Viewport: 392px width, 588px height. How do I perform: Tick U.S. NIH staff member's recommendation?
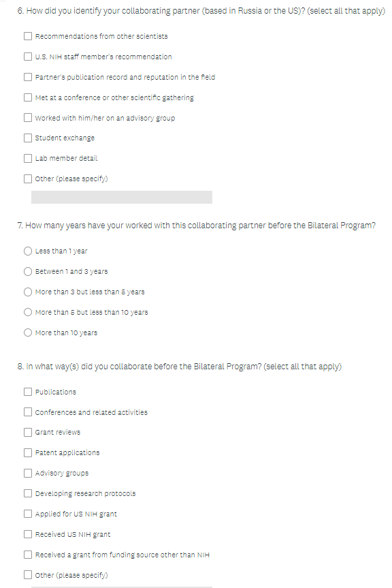pos(28,57)
